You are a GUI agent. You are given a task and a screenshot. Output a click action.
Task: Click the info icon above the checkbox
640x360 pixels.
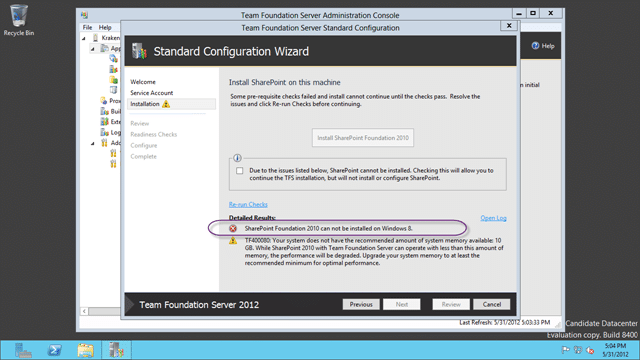pyautogui.click(x=237, y=158)
